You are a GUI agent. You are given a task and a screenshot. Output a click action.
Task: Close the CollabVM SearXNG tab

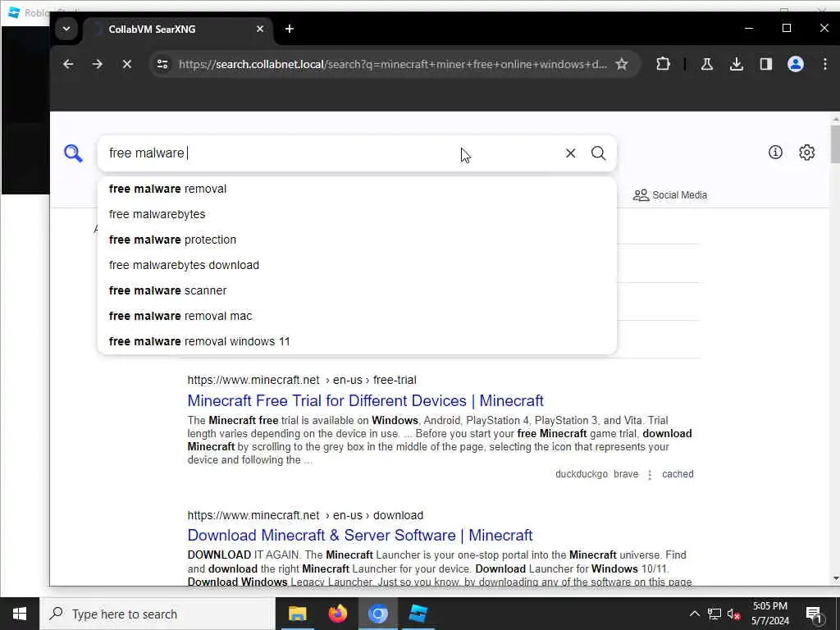coord(260,29)
